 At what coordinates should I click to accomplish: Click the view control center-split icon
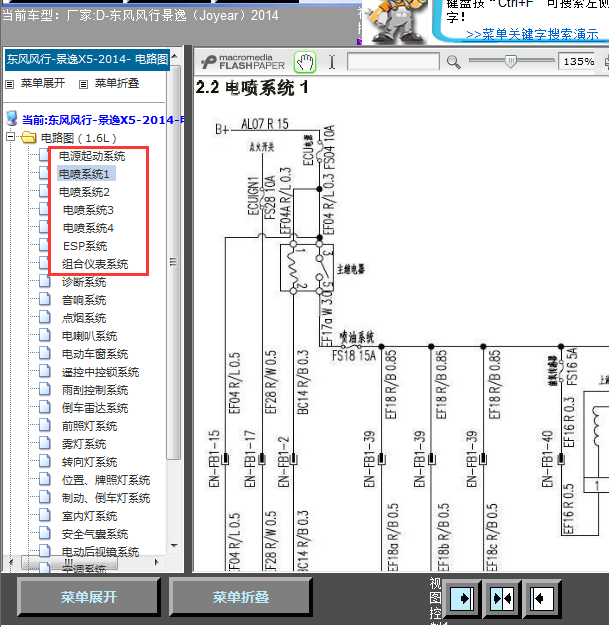[502, 598]
